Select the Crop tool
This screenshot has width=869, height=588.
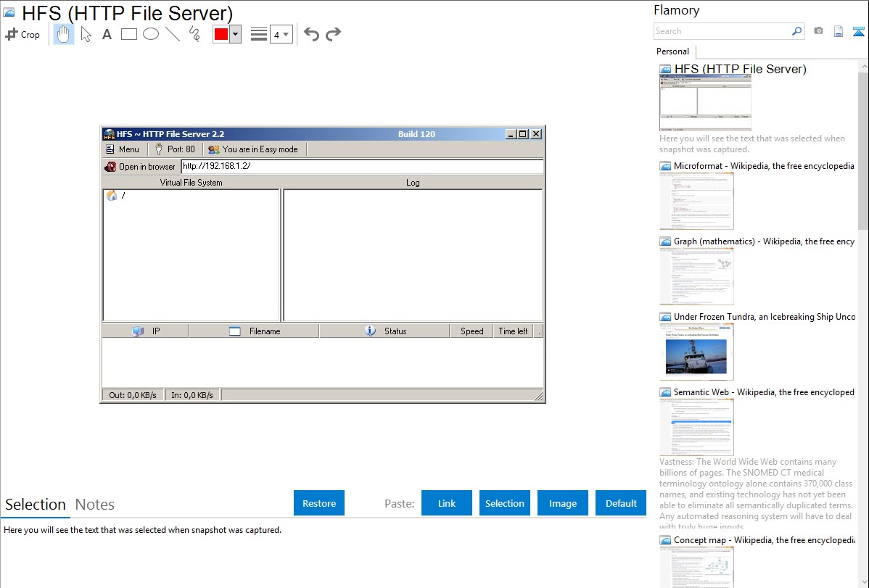22,34
